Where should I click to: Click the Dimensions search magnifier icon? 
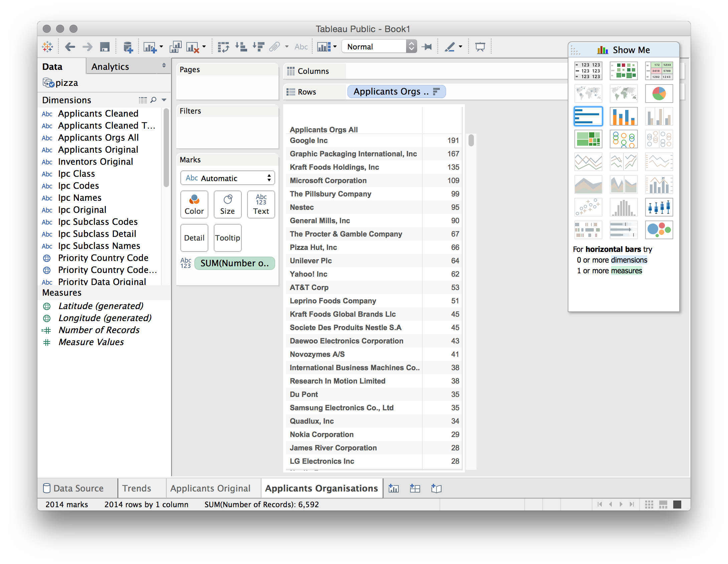pyautogui.click(x=153, y=100)
